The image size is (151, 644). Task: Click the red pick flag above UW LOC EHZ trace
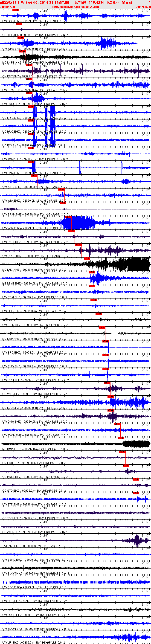[15, 10]
